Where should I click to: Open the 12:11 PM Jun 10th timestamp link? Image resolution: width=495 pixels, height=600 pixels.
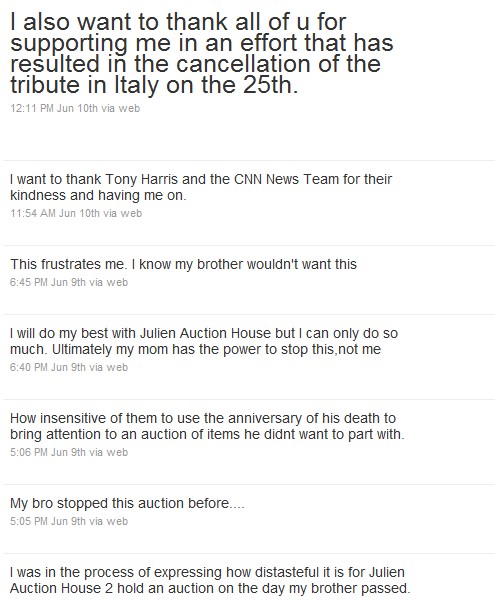(54, 108)
